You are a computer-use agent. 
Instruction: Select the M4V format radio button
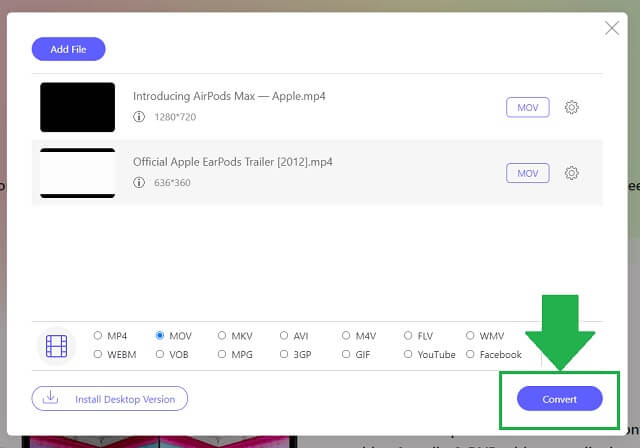[346, 335]
